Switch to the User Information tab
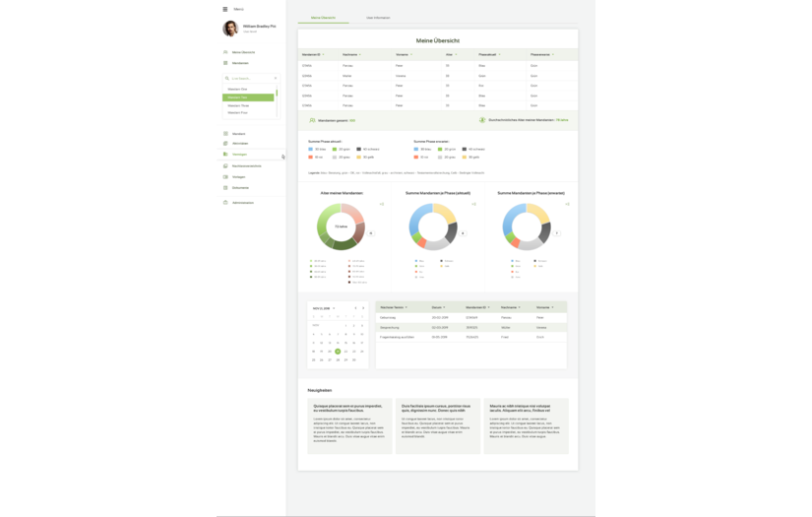The image size is (812, 517). coord(378,18)
